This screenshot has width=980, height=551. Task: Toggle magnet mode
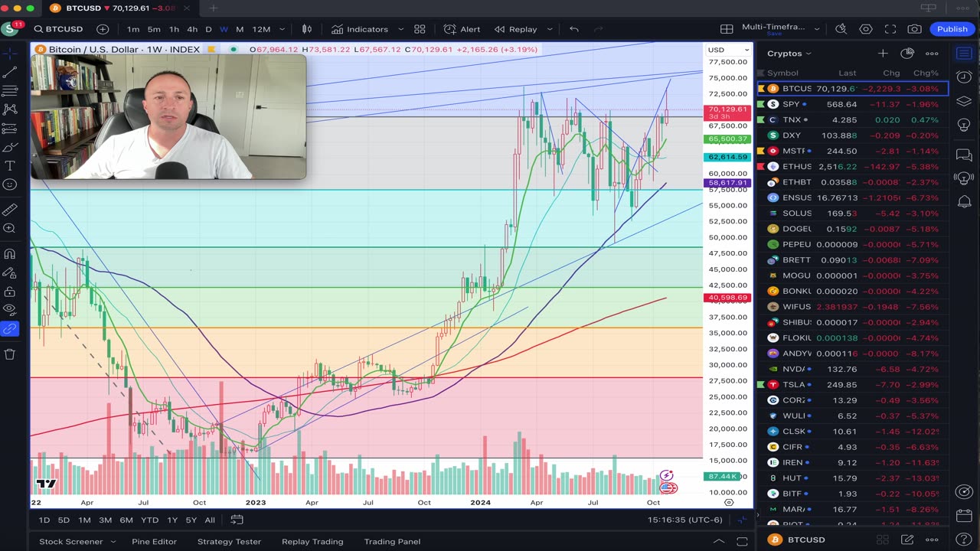point(10,254)
